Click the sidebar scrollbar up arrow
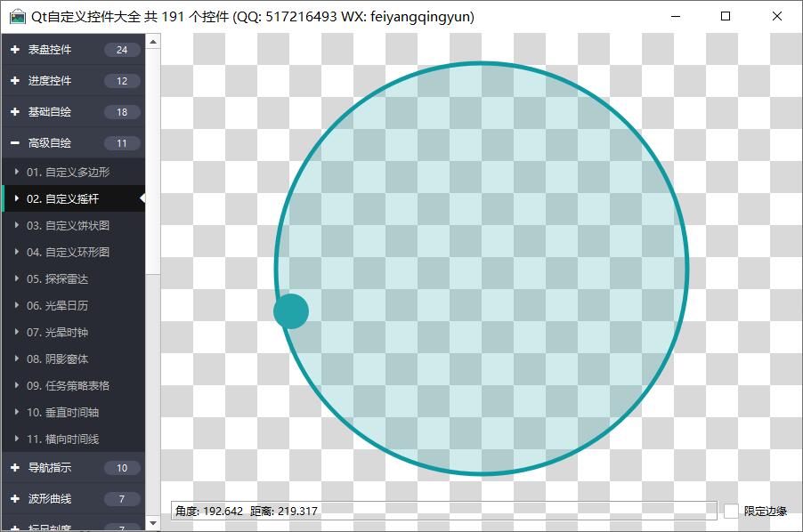This screenshot has width=803, height=532. click(153, 41)
